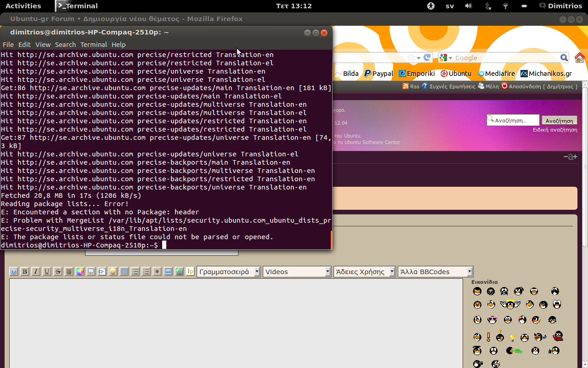This screenshot has height=368, width=588.
Task: Click the Google search magnifier icon
Action: [x=564, y=58]
